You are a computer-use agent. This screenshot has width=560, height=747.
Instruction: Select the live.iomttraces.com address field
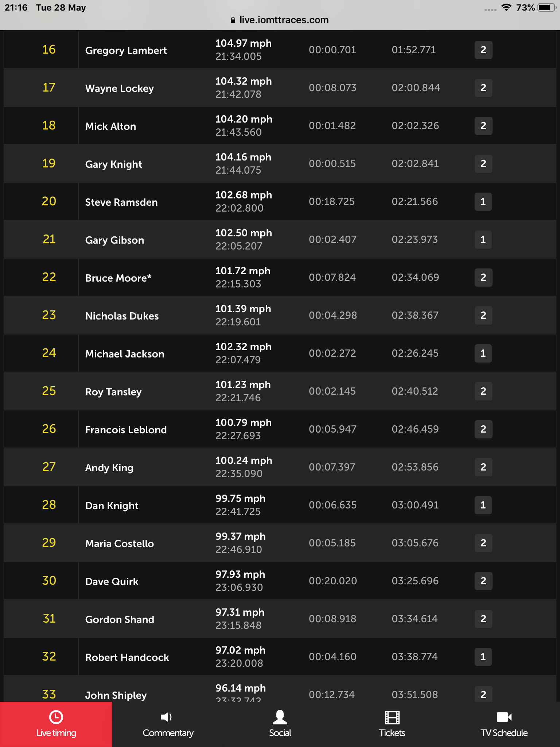(280, 20)
